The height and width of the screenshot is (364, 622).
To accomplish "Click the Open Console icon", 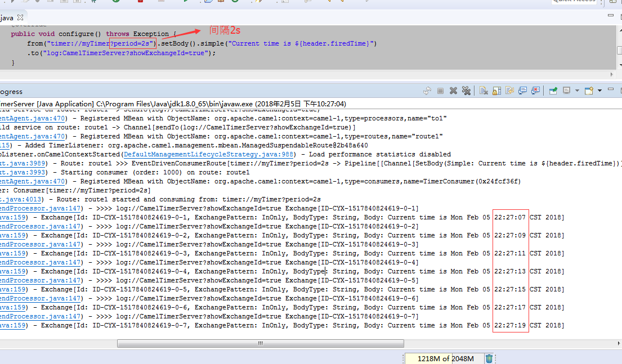I will coord(589,91).
